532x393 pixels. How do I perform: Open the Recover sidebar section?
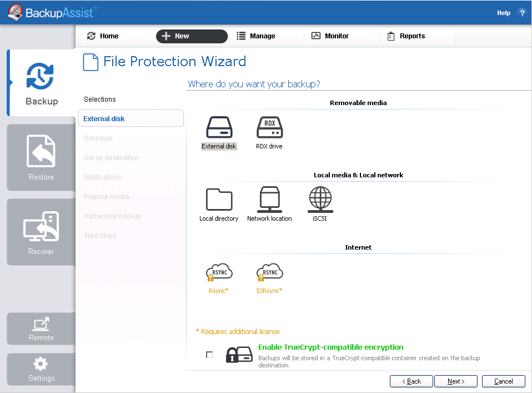click(42, 232)
